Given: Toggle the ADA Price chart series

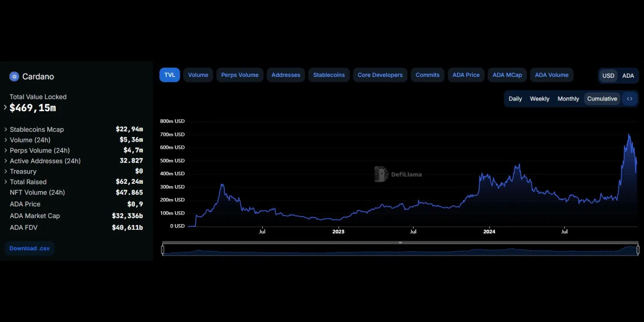Looking at the screenshot, I should click(466, 75).
